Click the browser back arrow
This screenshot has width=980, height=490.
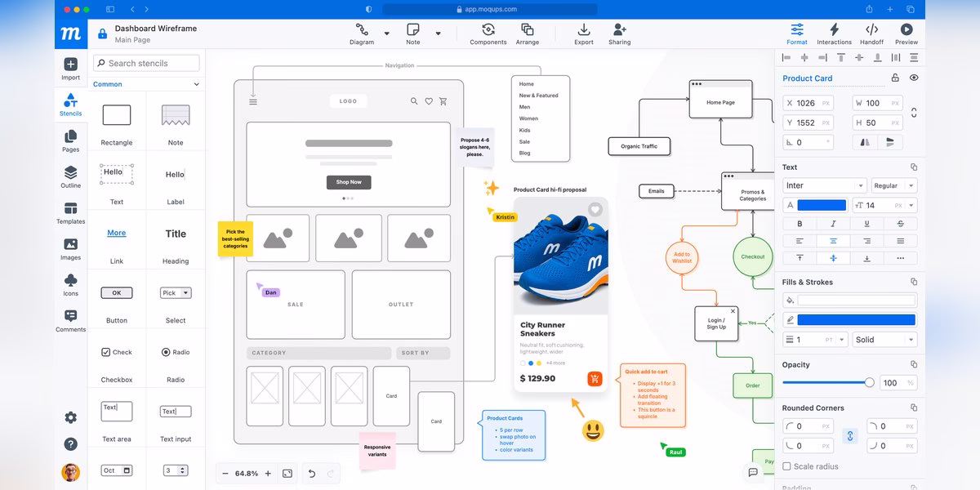pos(133,9)
